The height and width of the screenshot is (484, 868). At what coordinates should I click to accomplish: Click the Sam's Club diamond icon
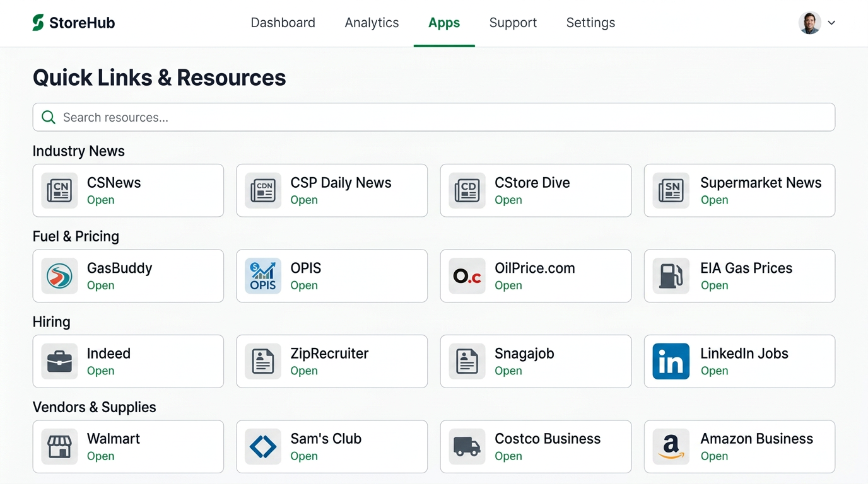coord(263,447)
